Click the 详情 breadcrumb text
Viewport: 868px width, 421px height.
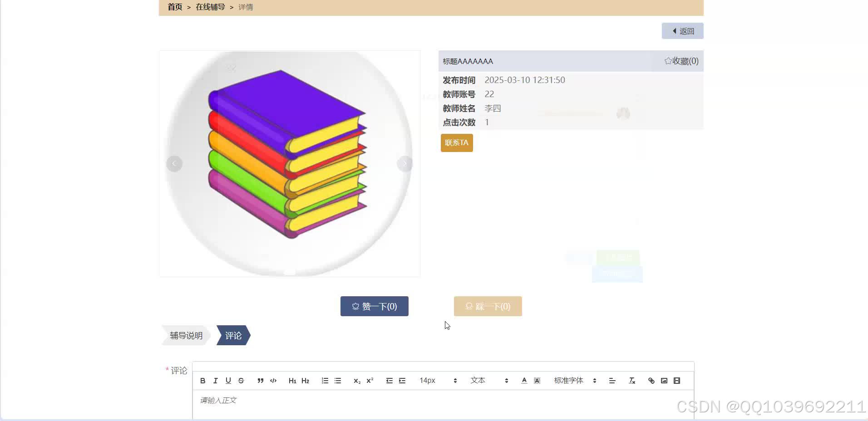(x=246, y=7)
